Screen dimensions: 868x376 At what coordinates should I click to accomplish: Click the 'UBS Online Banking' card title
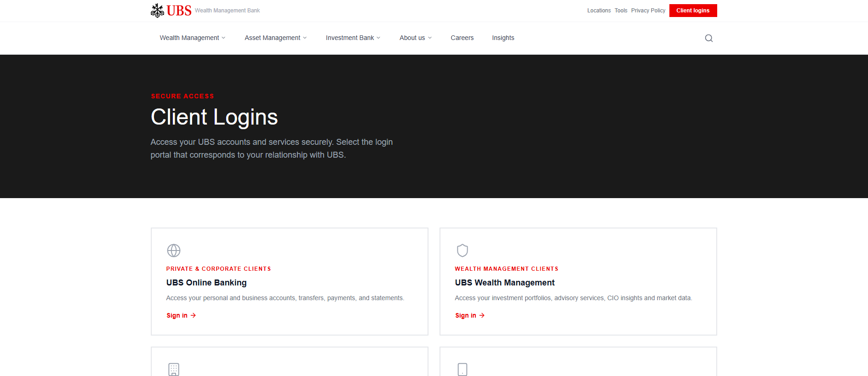pyautogui.click(x=206, y=283)
